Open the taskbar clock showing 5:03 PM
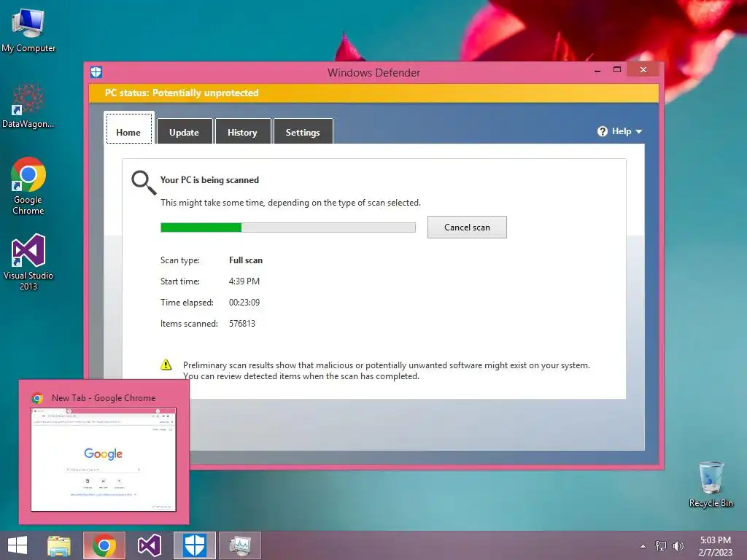747x560 pixels. coord(715,546)
